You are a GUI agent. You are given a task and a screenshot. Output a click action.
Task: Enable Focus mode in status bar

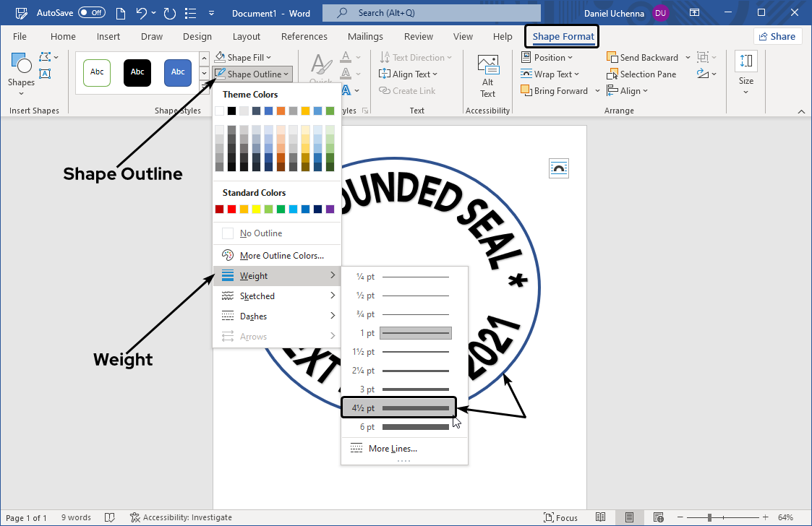[x=560, y=517]
